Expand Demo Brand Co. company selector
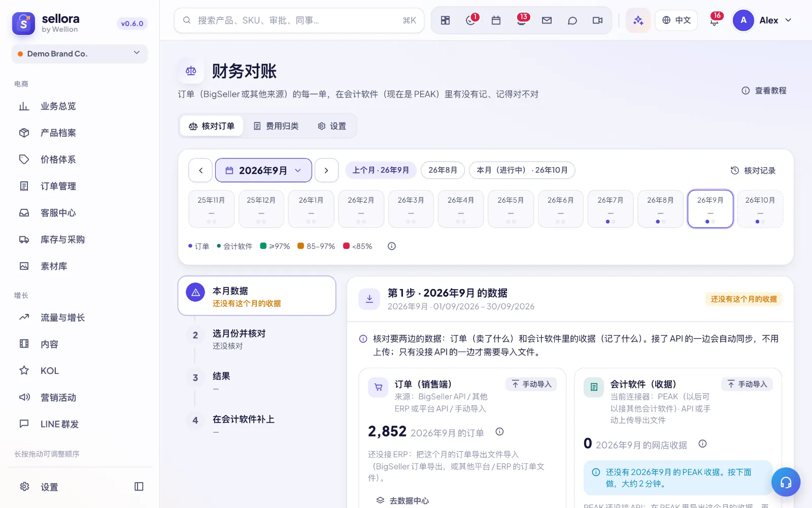The width and height of the screenshot is (812, 508). (x=80, y=54)
